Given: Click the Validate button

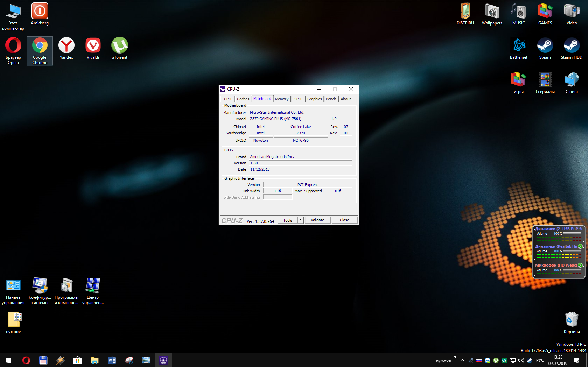Looking at the screenshot, I should coord(317,220).
